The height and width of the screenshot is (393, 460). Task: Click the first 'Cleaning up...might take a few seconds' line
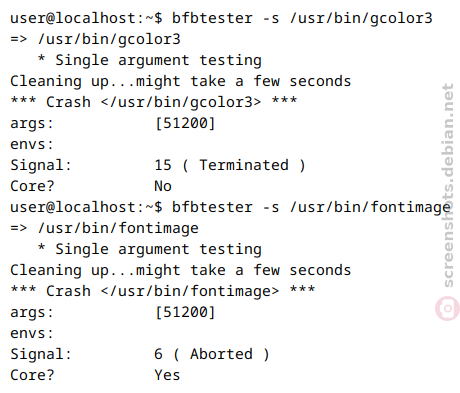[x=181, y=81]
